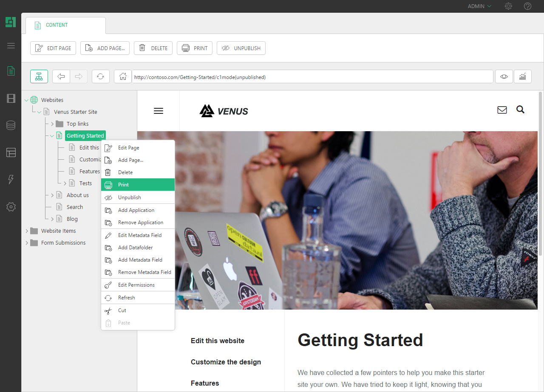Open the Media perspective filmstrip icon

11,99
